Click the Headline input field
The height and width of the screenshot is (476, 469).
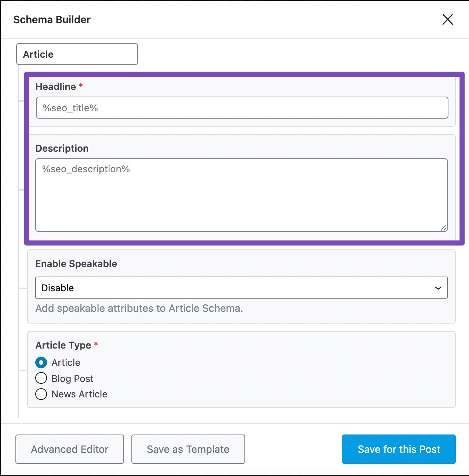(x=242, y=108)
